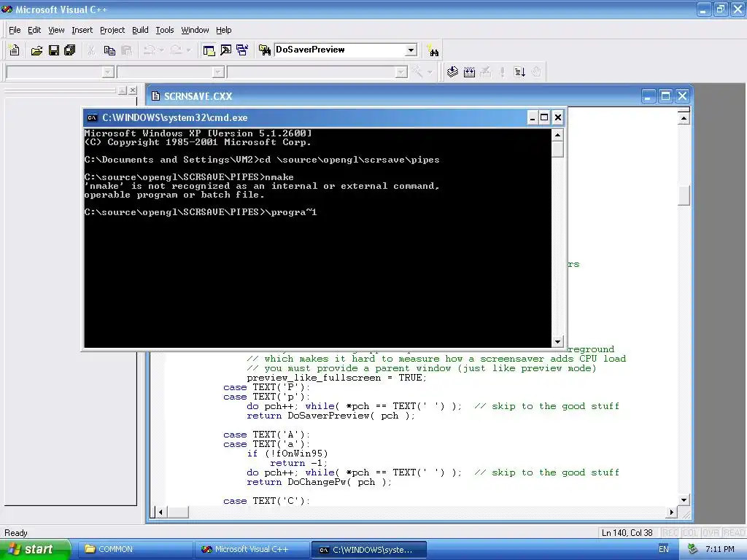Click inside the DoSaverPreview find field
Viewport: 747px width, 560px height.
coord(340,50)
